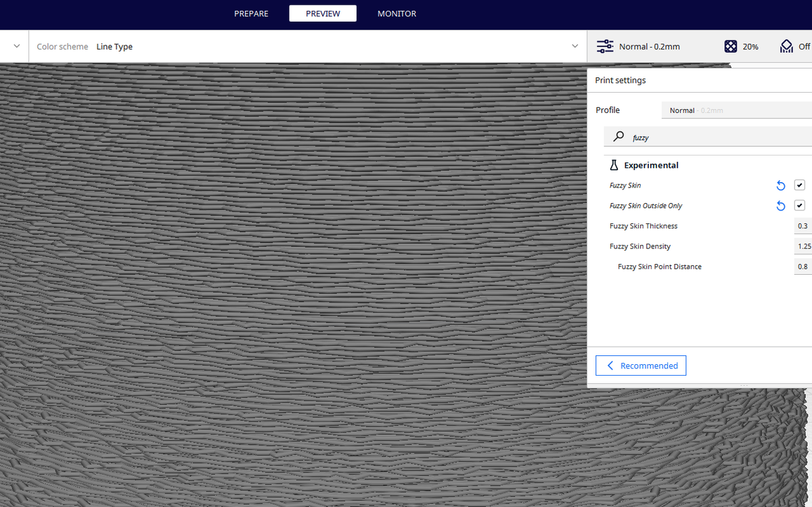Reset the Fuzzy Skin setting with blue revert arrow
Image resolution: width=812 pixels, height=507 pixels.
point(780,185)
